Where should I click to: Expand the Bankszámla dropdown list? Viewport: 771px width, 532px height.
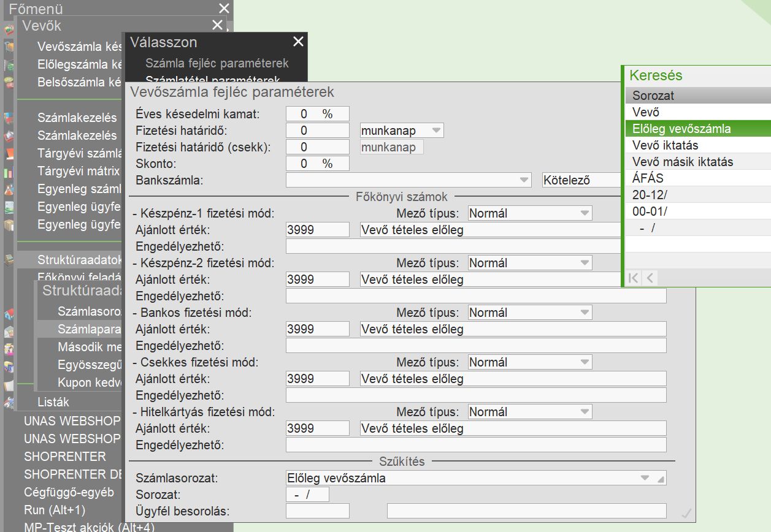click(524, 180)
